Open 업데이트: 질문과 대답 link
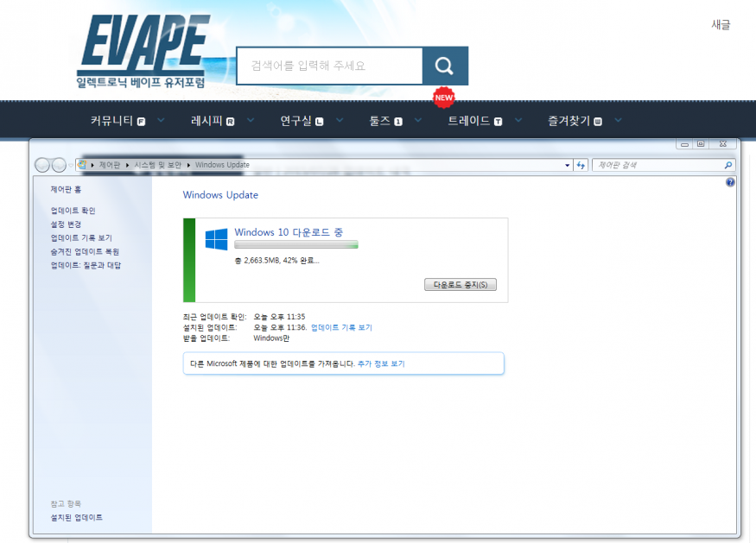Screen dimensions: 756x543 click(x=86, y=265)
